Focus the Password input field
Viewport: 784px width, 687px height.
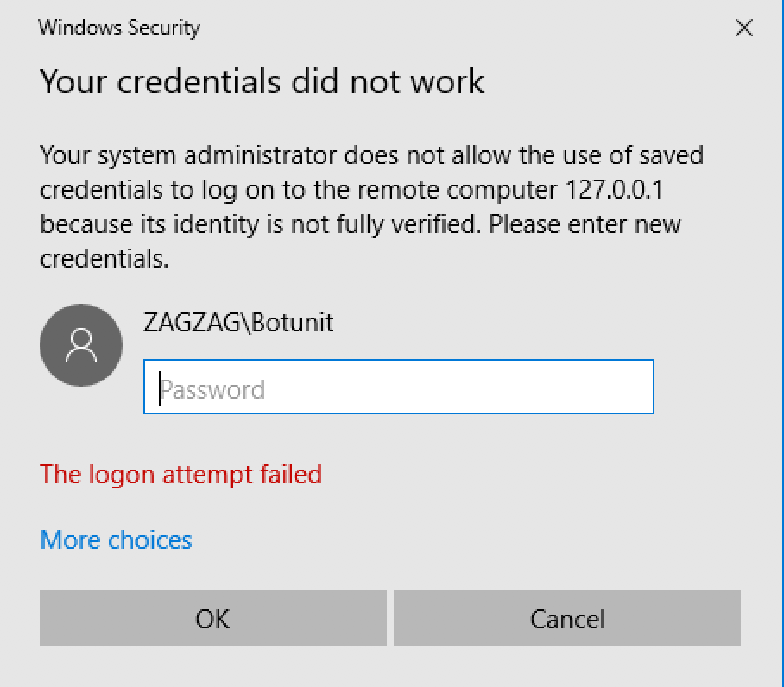(399, 386)
